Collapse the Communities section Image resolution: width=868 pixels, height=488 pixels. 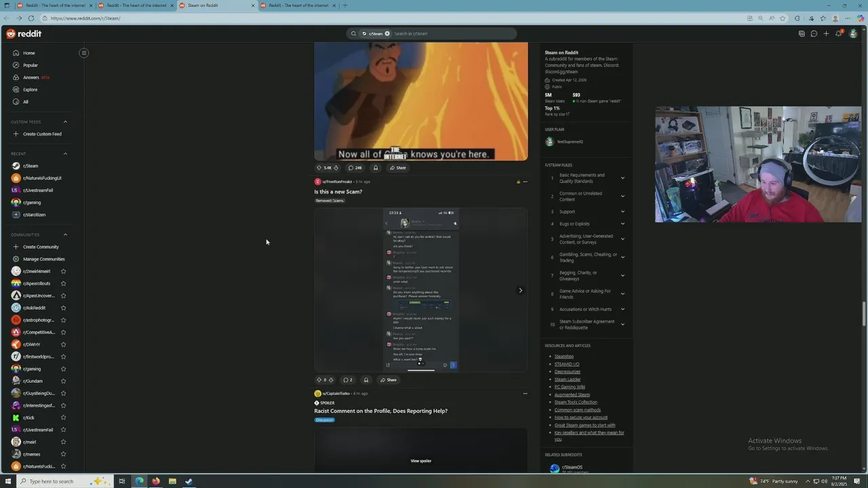click(65, 235)
